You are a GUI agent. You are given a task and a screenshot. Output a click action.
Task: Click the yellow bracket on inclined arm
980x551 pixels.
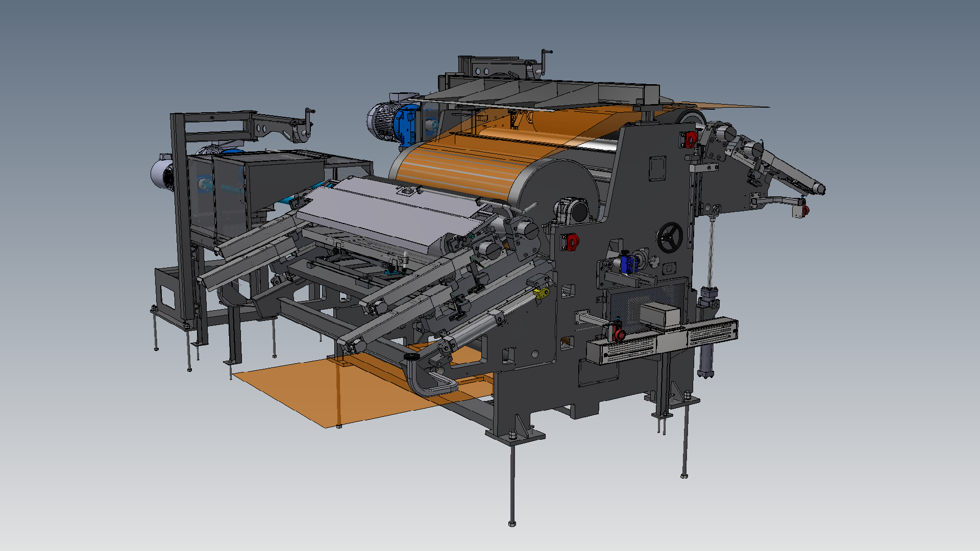pyautogui.click(x=541, y=293)
